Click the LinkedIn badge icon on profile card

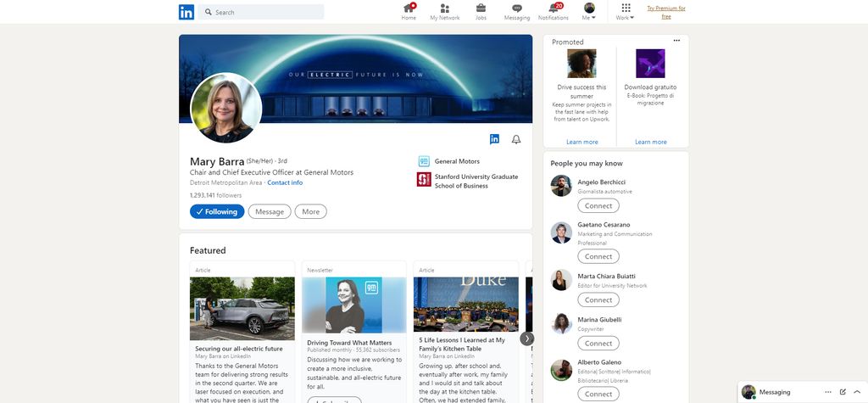coord(494,139)
